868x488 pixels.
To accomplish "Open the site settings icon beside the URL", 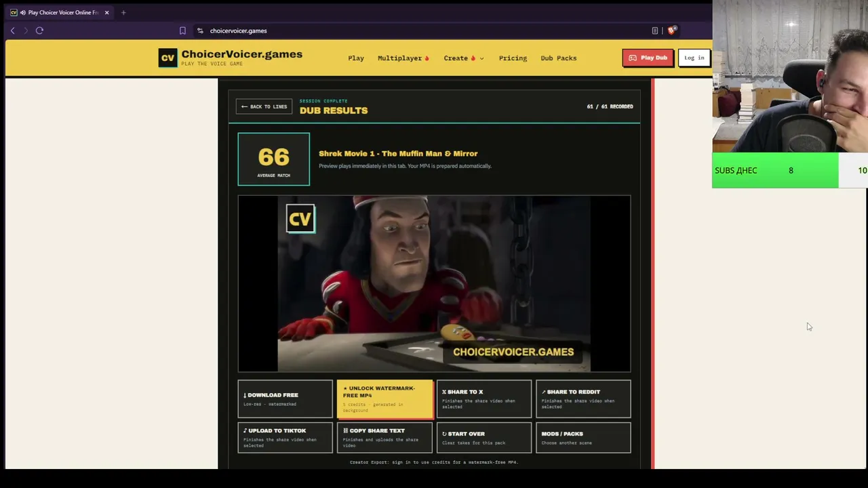I will click(x=200, y=30).
